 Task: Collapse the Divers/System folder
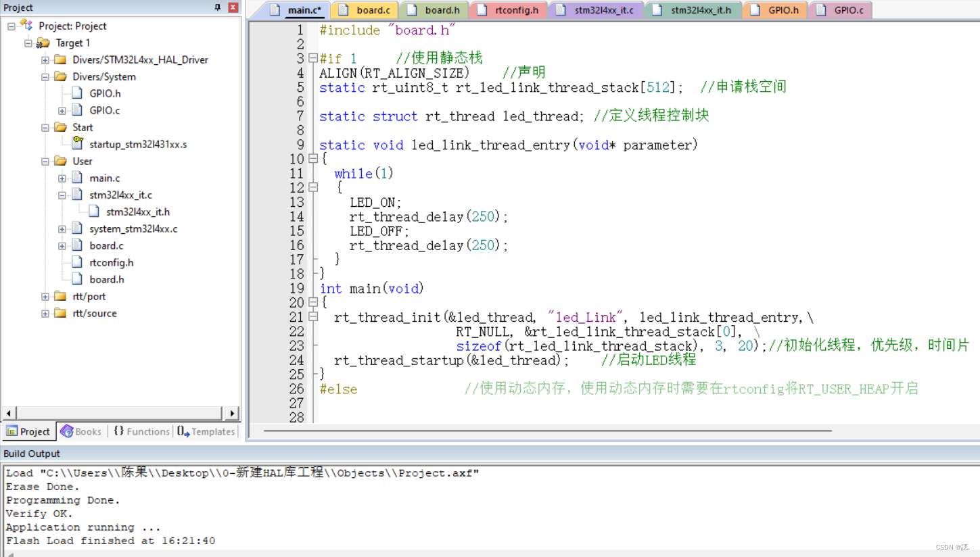(x=45, y=76)
